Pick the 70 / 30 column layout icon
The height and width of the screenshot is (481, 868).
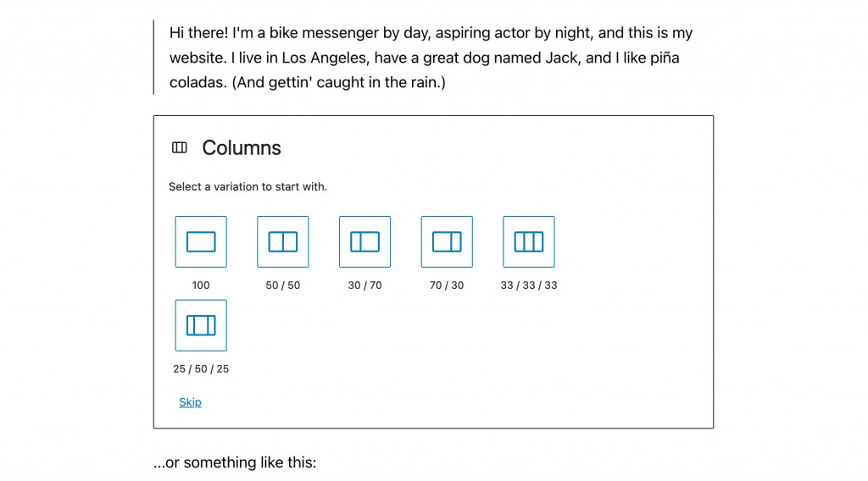pyautogui.click(x=447, y=242)
